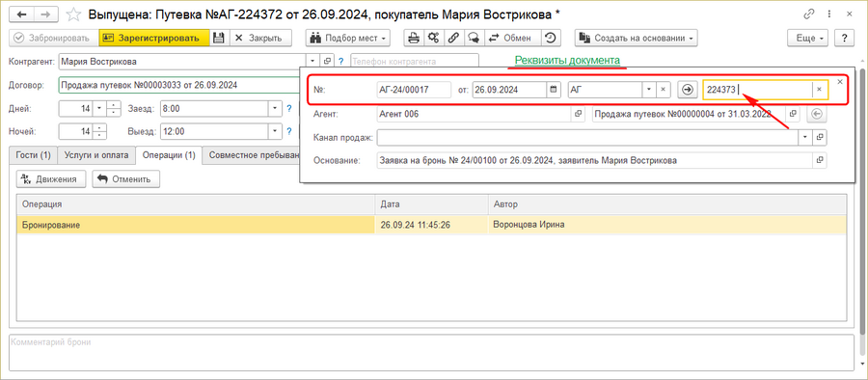Image resolution: width=868 pixels, height=380 pixels.
Task: Open the Подбор мест dropdown button
Action: pos(347,38)
